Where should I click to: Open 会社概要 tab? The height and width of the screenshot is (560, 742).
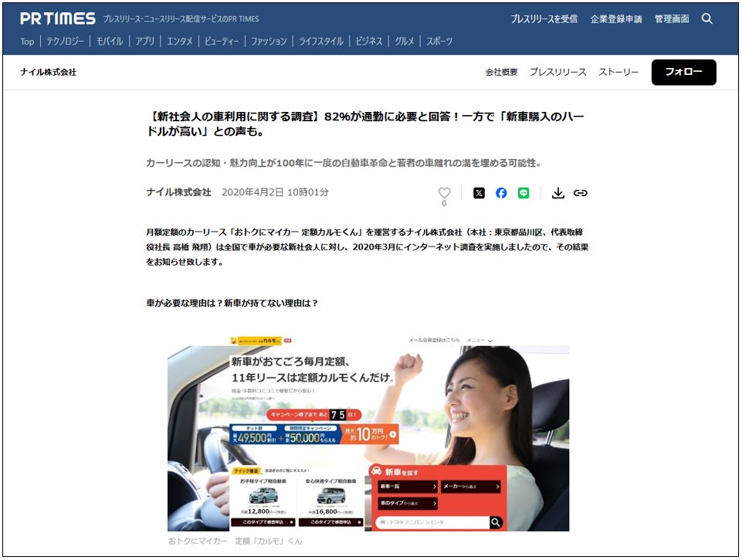[x=501, y=72]
